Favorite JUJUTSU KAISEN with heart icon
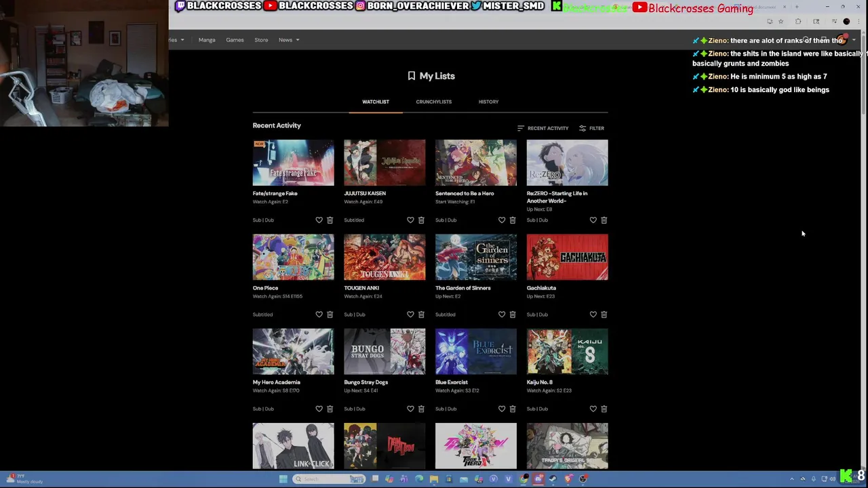 click(410, 220)
